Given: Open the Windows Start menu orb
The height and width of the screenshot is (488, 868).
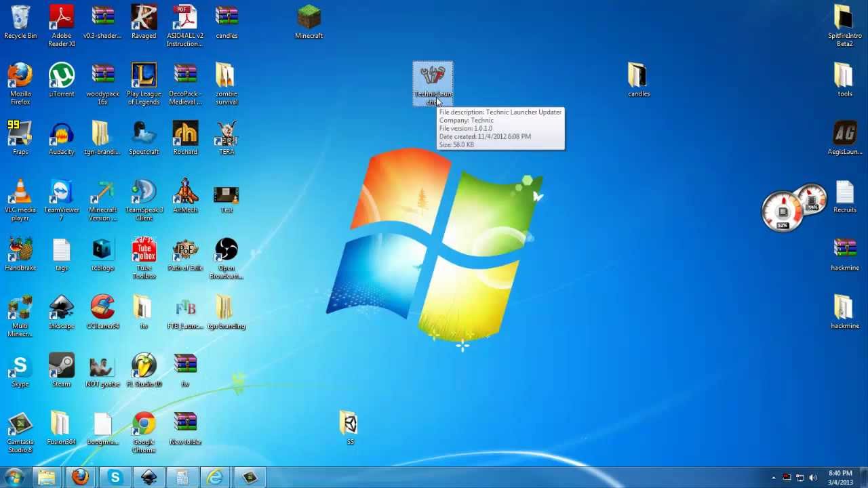Looking at the screenshot, I should point(14,478).
